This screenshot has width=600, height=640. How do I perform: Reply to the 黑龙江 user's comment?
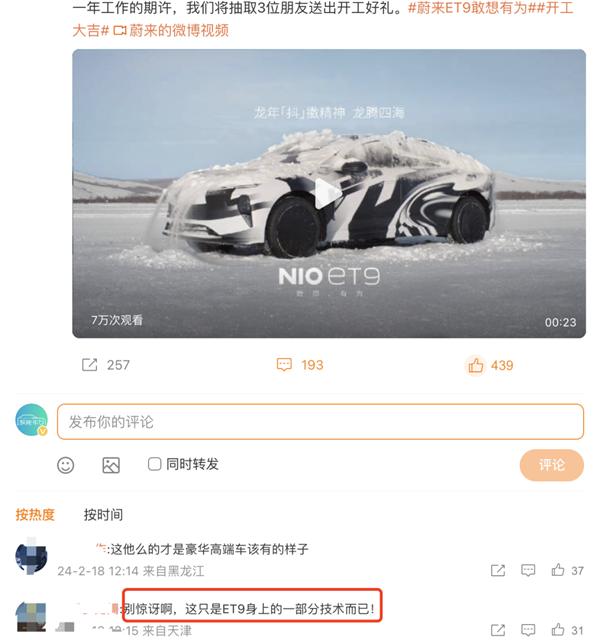(528, 570)
